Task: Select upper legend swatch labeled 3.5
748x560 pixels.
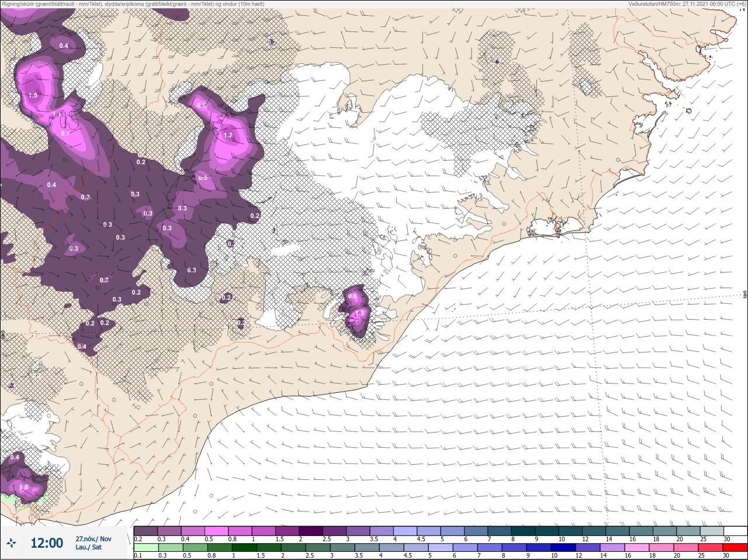Action: 382,531
